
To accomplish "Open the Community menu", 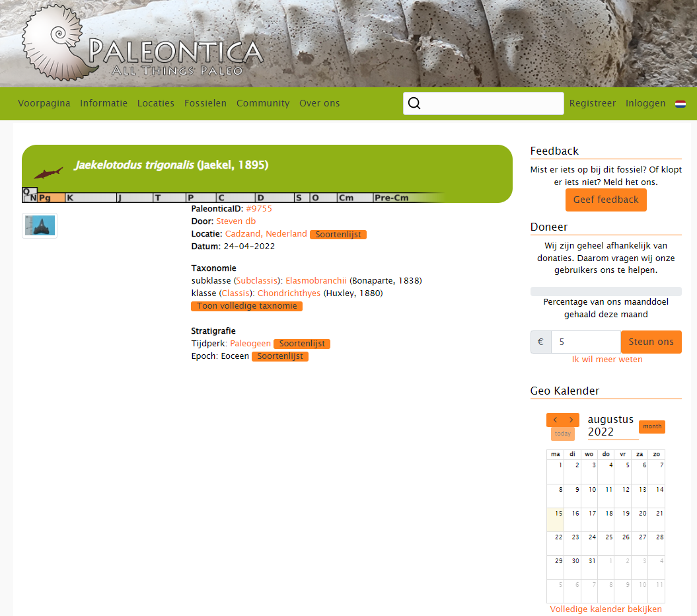I will pos(263,103).
